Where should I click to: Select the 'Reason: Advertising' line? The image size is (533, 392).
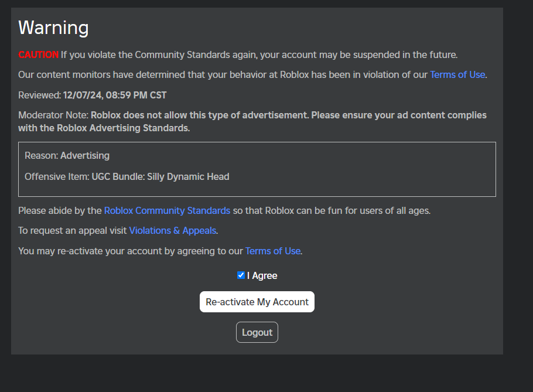(x=67, y=156)
